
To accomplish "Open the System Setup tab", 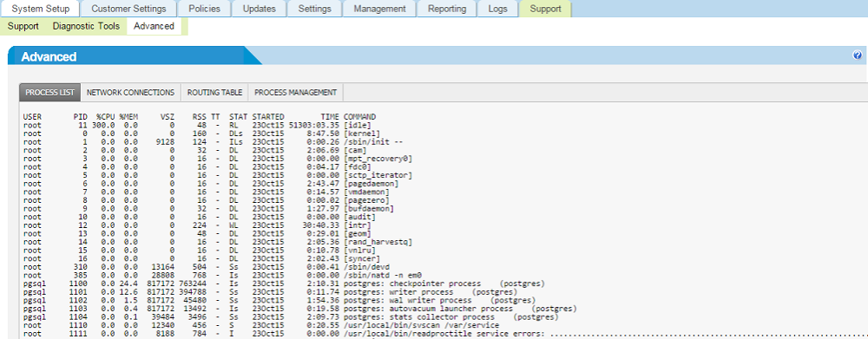I will [x=41, y=9].
